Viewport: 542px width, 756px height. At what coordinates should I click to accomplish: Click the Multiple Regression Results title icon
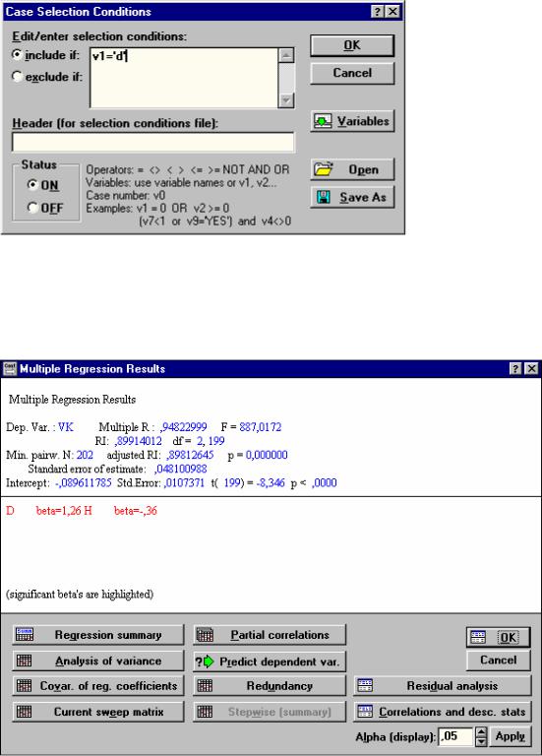(9, 369)
